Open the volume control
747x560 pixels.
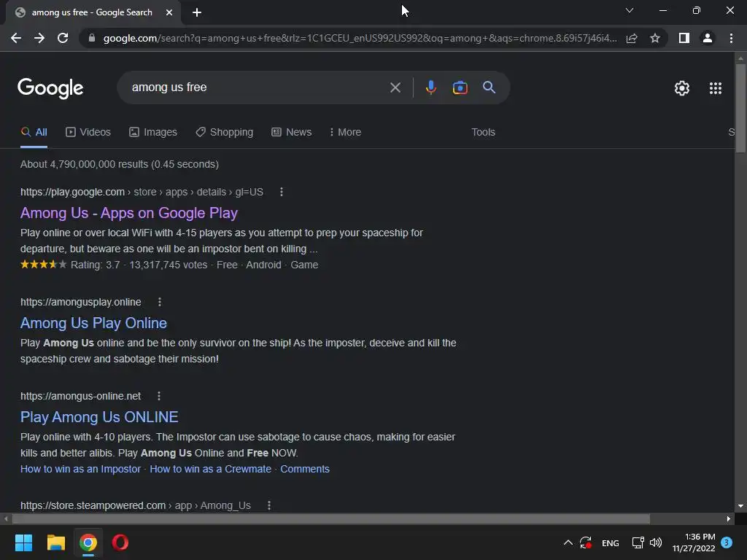tap(656, 542)
